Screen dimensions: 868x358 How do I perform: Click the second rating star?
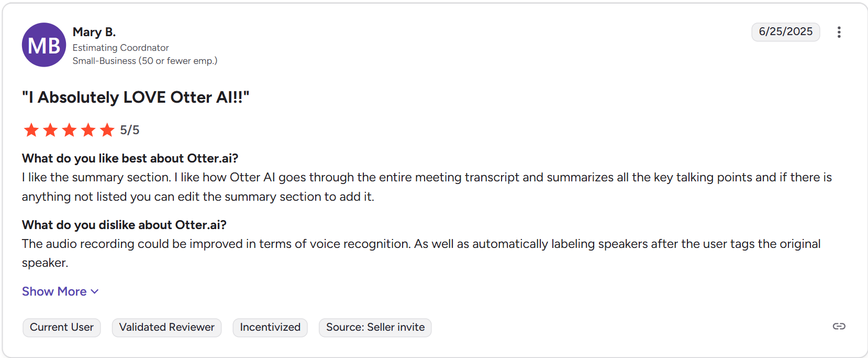(x=50, y=130)
